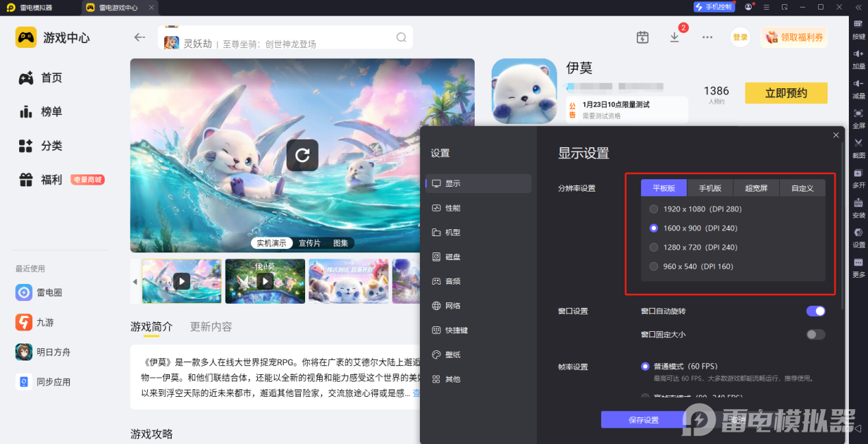This screenshot has height=444, width=868.
Task: Go to 福利 in left sidebar
Action: (40, 180)
